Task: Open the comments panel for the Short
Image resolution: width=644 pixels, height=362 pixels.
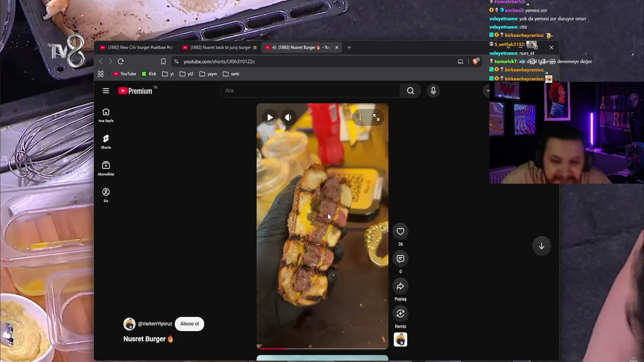Action: coord(400,258)
